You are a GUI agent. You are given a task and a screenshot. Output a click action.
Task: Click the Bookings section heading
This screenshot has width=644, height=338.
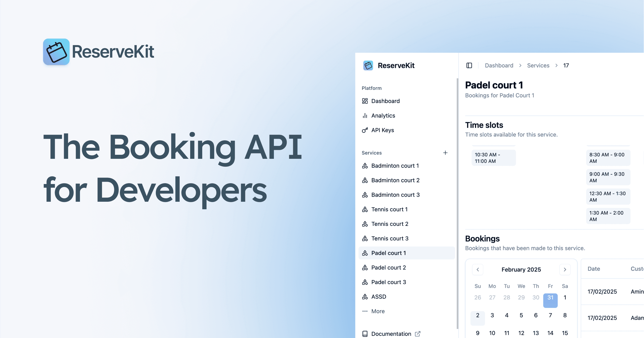[482, 238]
